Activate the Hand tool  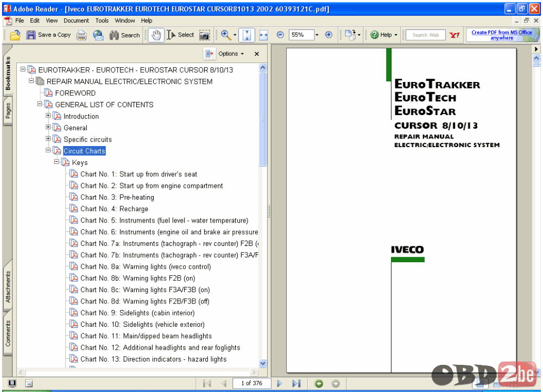tap(156, 35)
